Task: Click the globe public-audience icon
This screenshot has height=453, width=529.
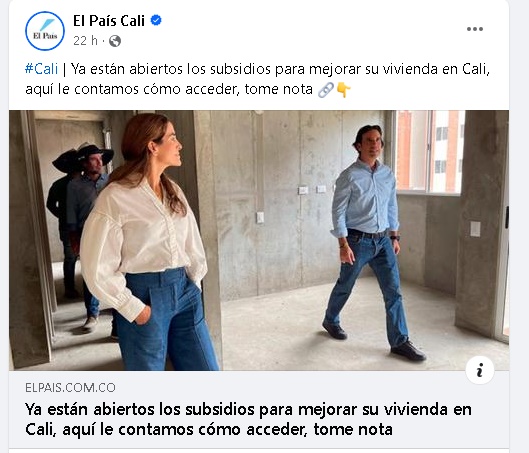Action: point(115,41)
